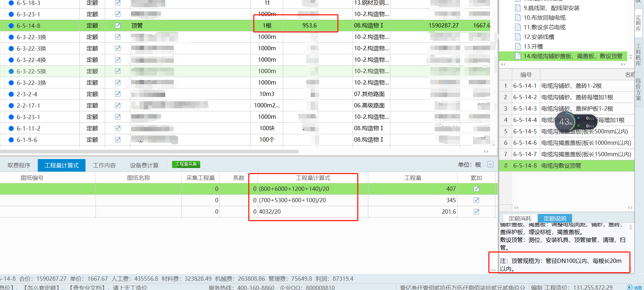The image size is (644, 290).
Task: Click the 编号 header in quota list
Action: (526, 75)
